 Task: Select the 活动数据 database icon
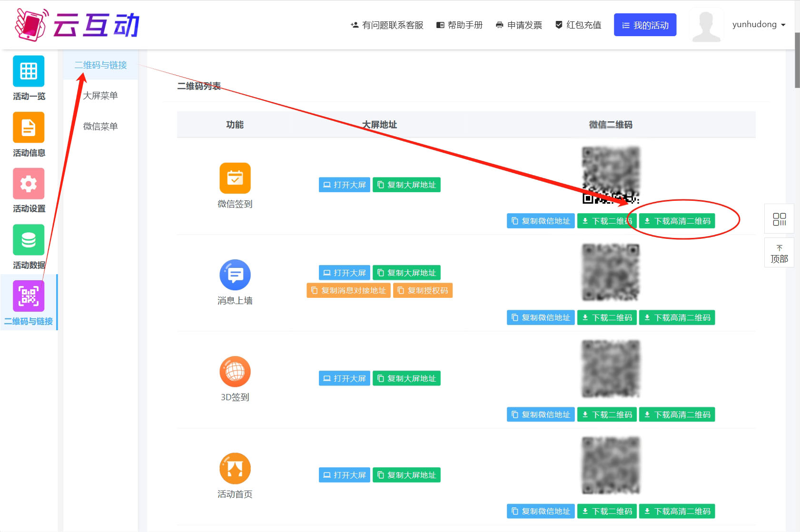pyautogui.click(x=29, y=240)
